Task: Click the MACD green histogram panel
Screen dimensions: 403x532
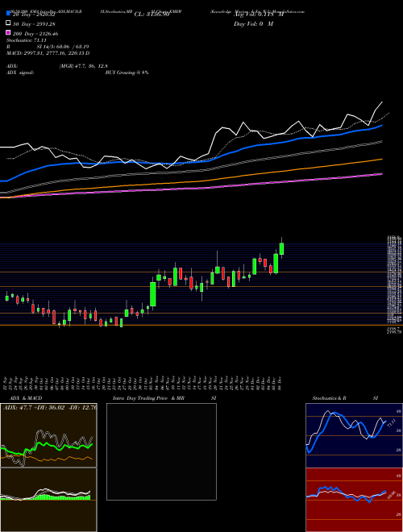Action: click(48, 500)
